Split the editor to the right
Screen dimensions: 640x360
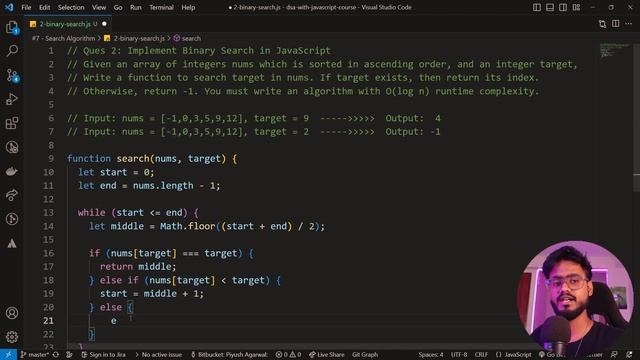click(616, 24)
